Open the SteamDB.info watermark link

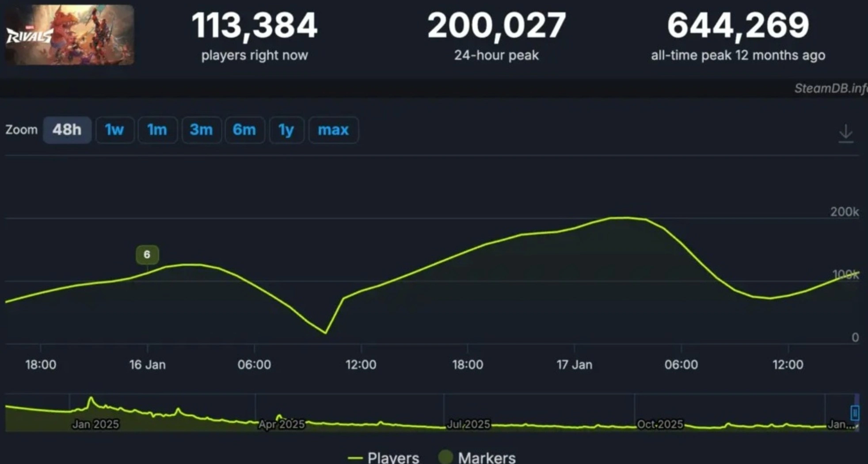(x=830, y=88)
